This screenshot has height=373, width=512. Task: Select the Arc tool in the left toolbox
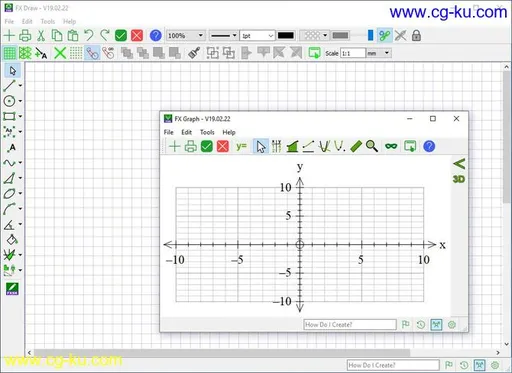[9, 208]
